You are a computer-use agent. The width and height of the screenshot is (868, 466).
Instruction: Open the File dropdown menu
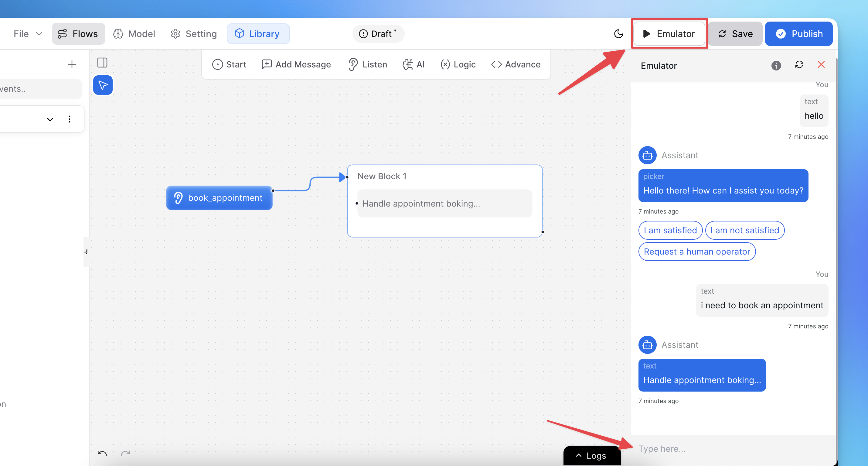(x=28, y=34)
